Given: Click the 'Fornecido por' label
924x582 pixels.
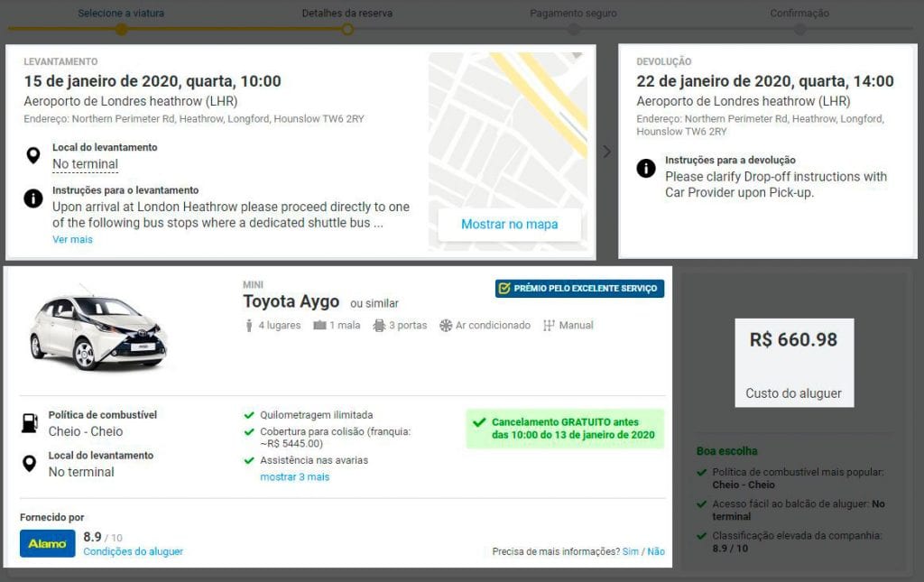Looking at the screenshot, I should click(51, 517).
